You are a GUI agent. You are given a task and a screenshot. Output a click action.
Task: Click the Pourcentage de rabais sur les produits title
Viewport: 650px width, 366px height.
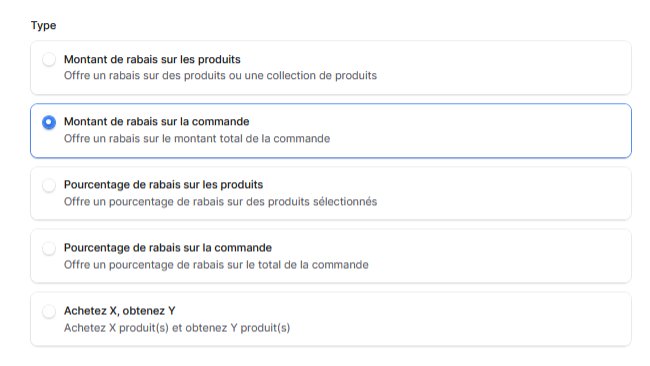[163, 184]
